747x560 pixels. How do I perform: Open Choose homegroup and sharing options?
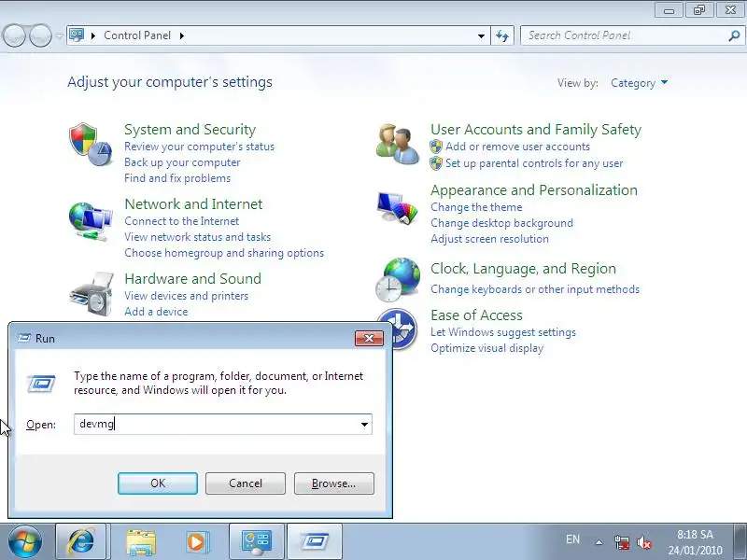click(224, 253)
